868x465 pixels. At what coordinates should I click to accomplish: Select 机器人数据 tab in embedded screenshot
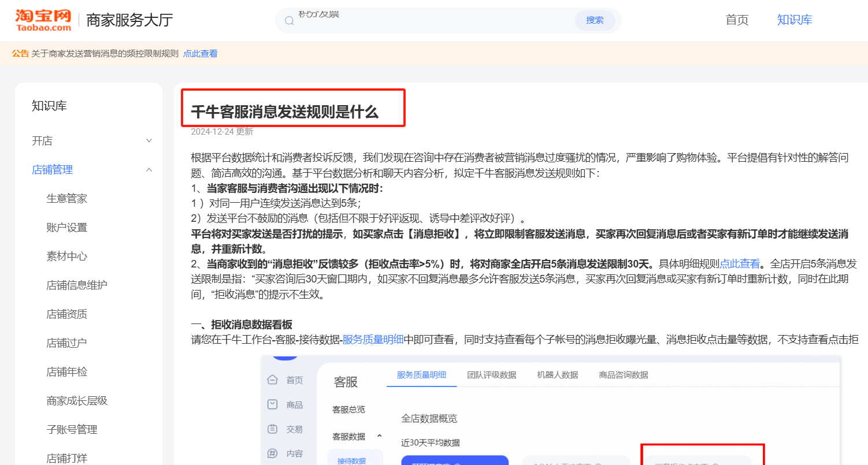(x=557, y=375)
